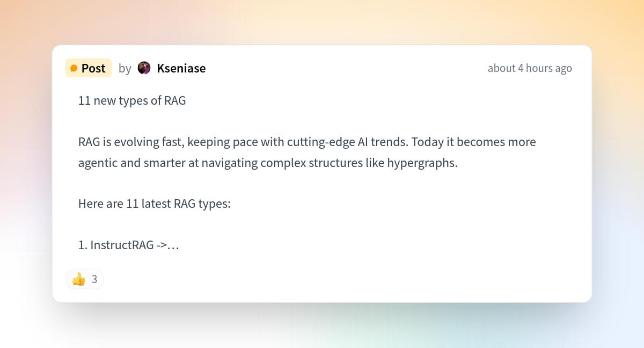Select the "Post" label text
644x348 pixels.
coord(93,68)
